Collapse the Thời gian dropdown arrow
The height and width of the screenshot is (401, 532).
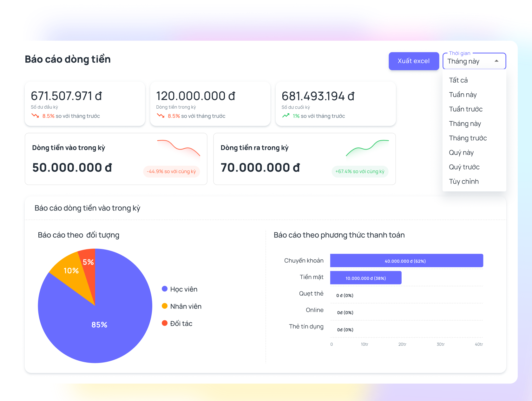[x=496, y=61]
